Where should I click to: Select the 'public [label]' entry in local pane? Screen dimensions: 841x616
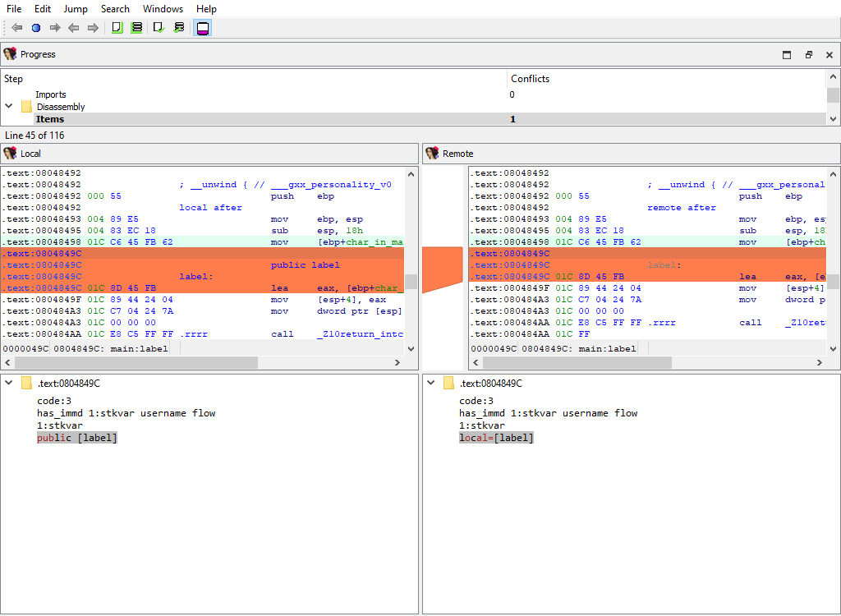pyautogui.click(x=77, y=438)
